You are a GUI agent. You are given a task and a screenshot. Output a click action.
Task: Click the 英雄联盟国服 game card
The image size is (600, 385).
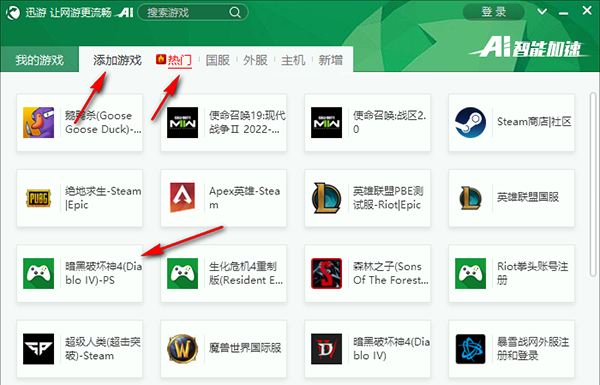coord(512,198)
